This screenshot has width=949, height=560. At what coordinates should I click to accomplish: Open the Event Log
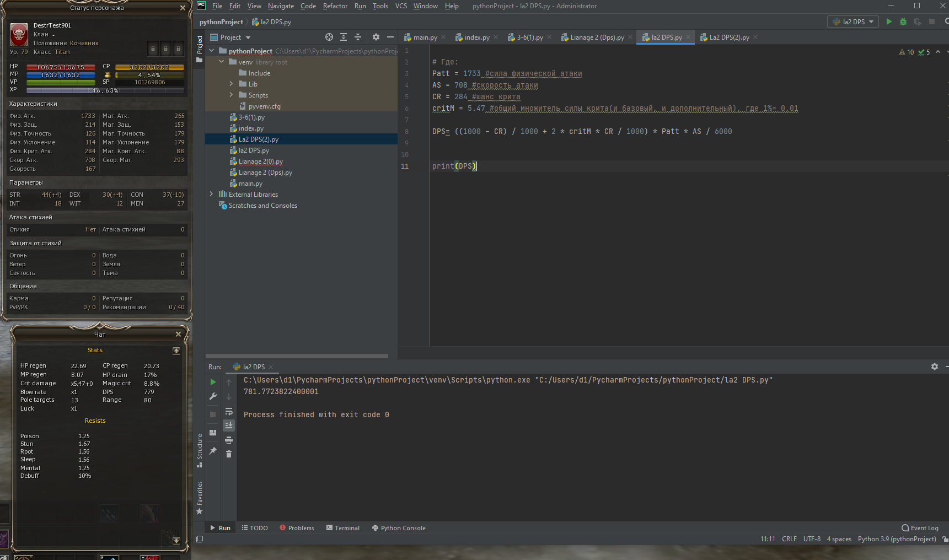920,528
